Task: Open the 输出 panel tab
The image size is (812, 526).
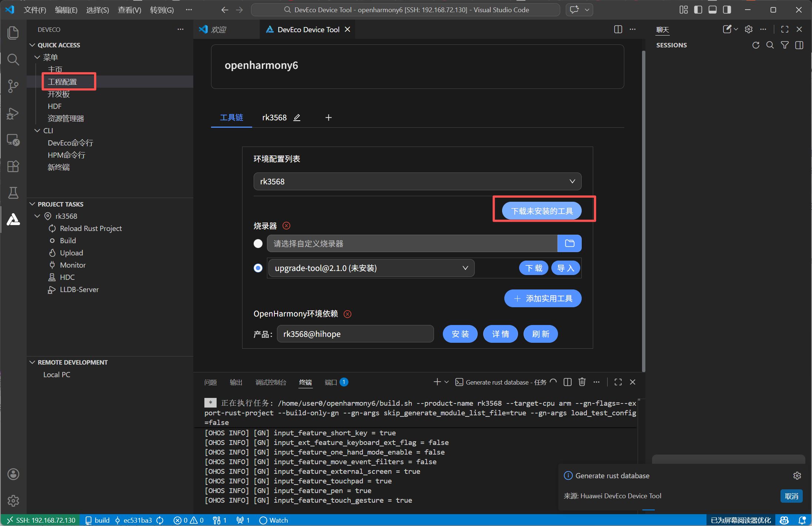Action: pyautogui.click(x=235, y=382)
